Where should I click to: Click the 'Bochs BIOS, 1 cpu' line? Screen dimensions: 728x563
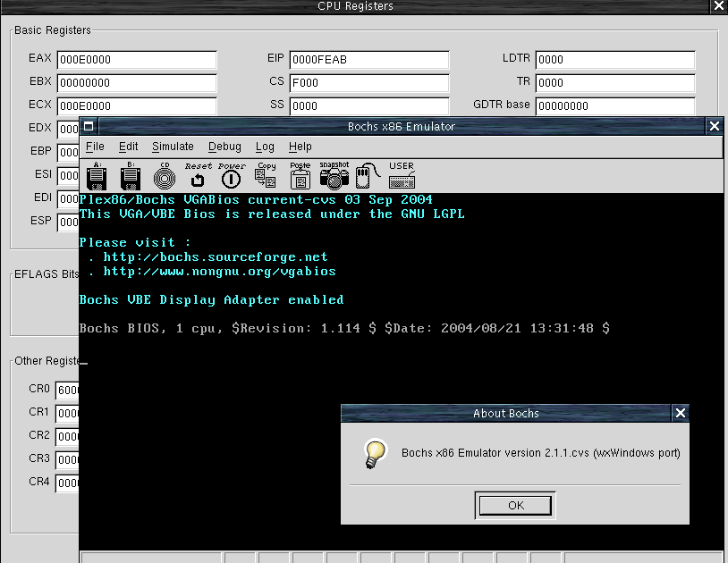click(344, 328)
